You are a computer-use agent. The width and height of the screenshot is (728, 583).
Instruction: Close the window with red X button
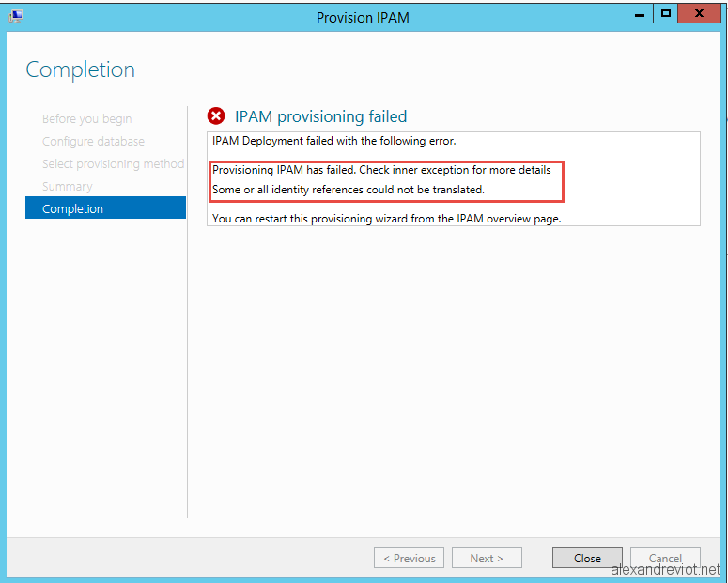(x=699, y=13)
